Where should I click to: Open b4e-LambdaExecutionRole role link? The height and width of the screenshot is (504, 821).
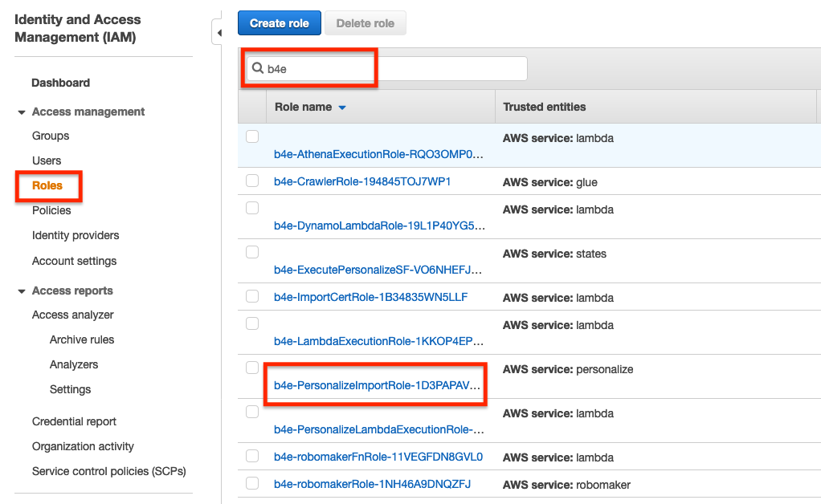[378, 341]
